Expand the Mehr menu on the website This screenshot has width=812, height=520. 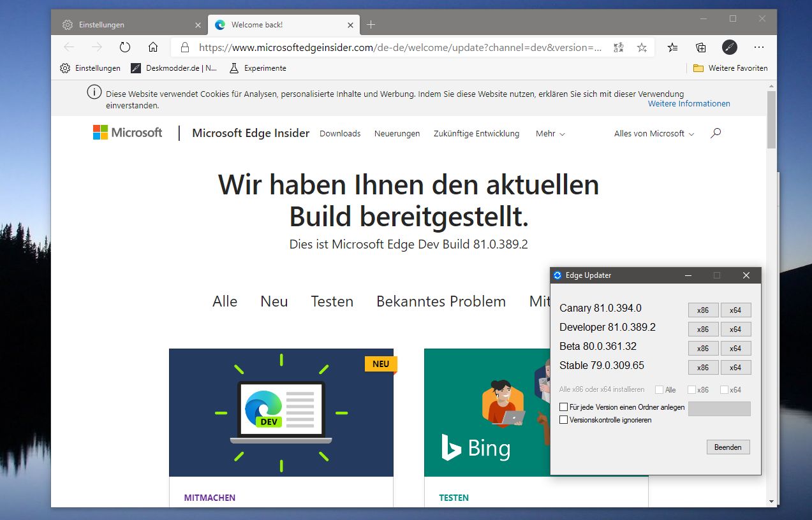pos(550,133)
